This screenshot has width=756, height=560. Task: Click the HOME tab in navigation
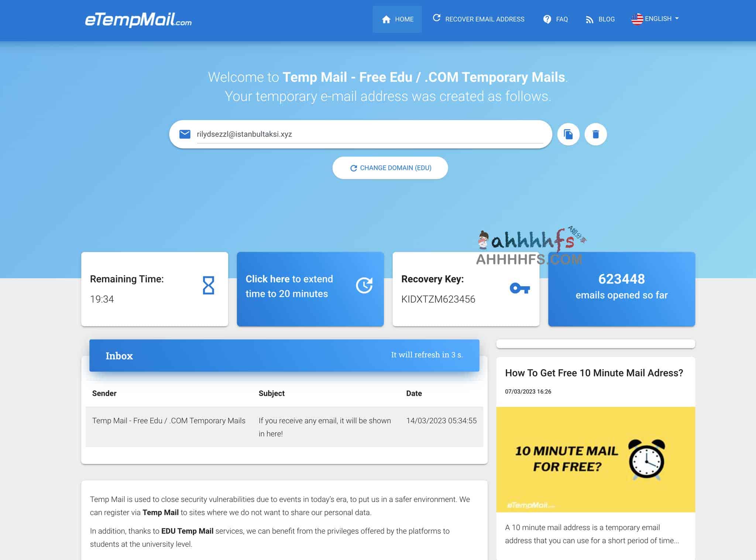pyautogui.click(x=398, y=19)
